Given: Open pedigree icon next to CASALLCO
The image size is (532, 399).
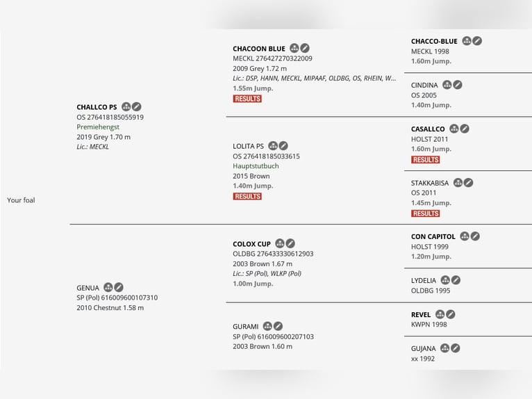Looking at the screenshot, I should [454, 129].
